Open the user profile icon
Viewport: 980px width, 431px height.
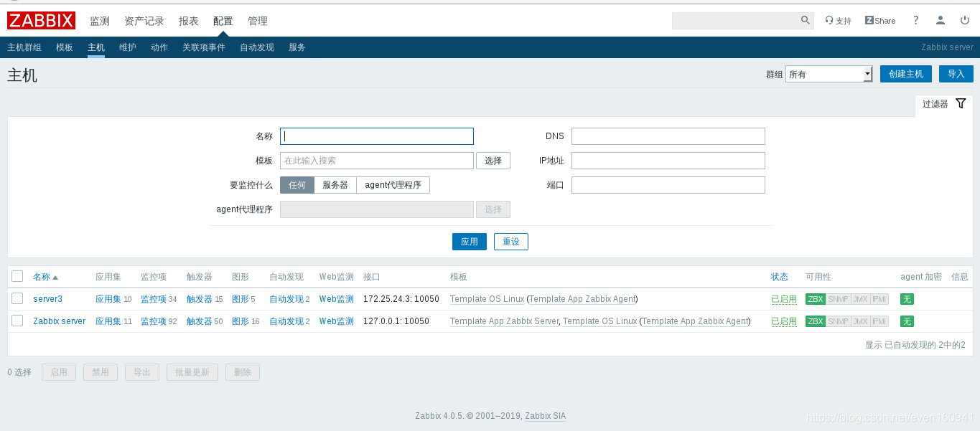(x=941, y=20)
